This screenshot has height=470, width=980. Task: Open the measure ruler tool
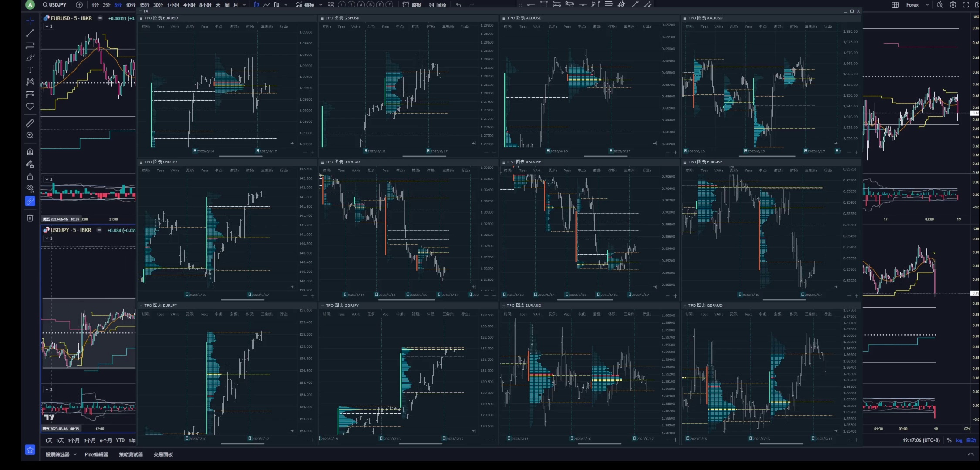point(30,123)
